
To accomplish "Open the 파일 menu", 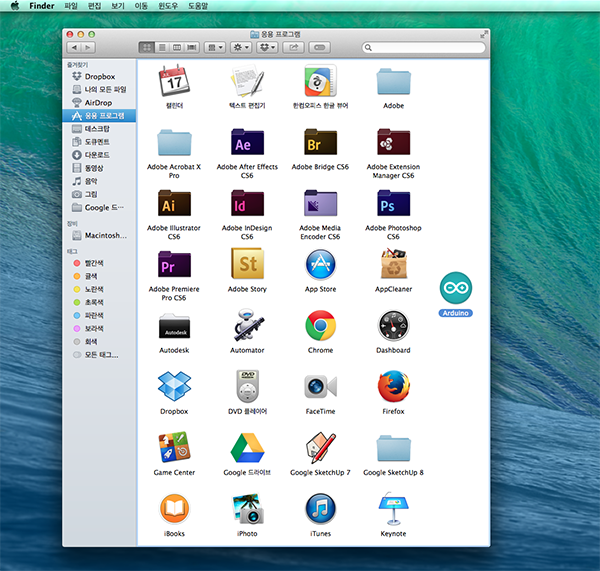I will (71, 6).
